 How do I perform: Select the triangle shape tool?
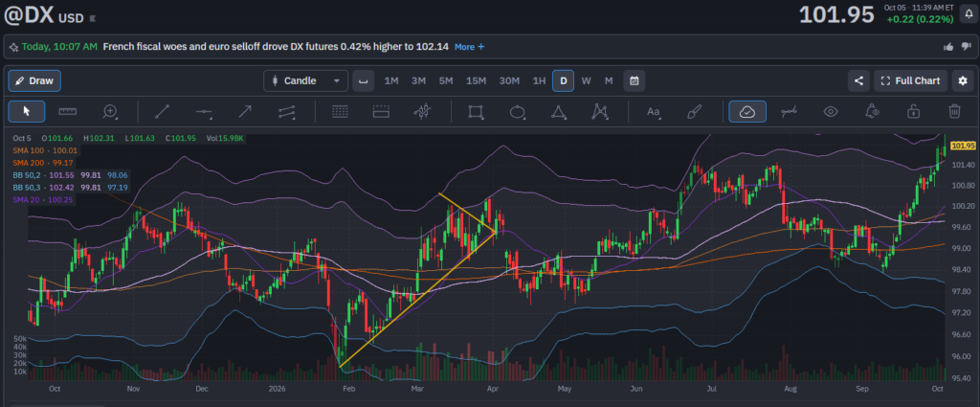(x=558, y=112)
